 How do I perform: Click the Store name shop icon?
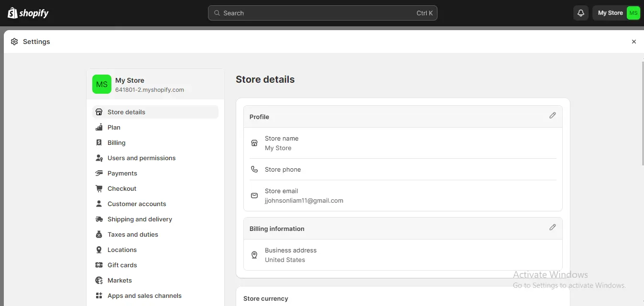tap(254, 143)
